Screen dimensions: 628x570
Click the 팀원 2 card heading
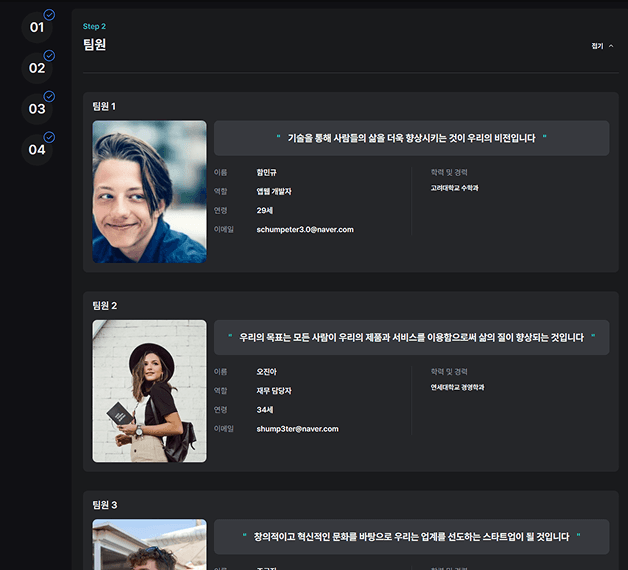pos(105,306)
